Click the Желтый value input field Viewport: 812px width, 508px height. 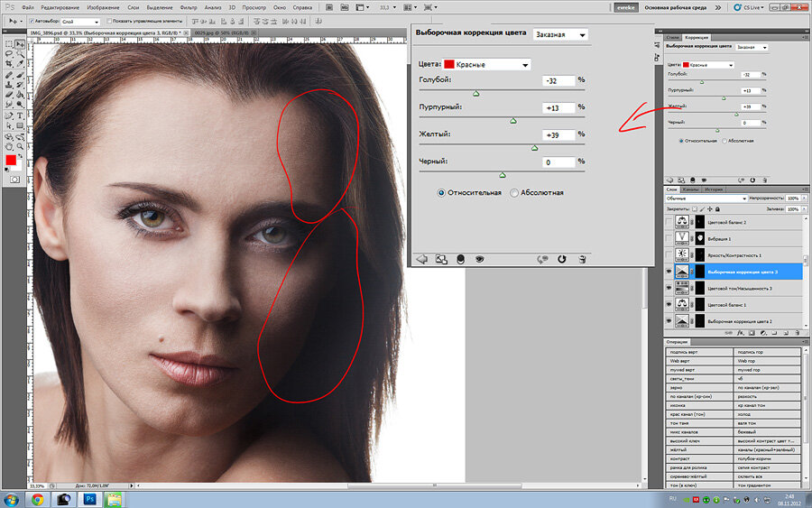[559, 134]
